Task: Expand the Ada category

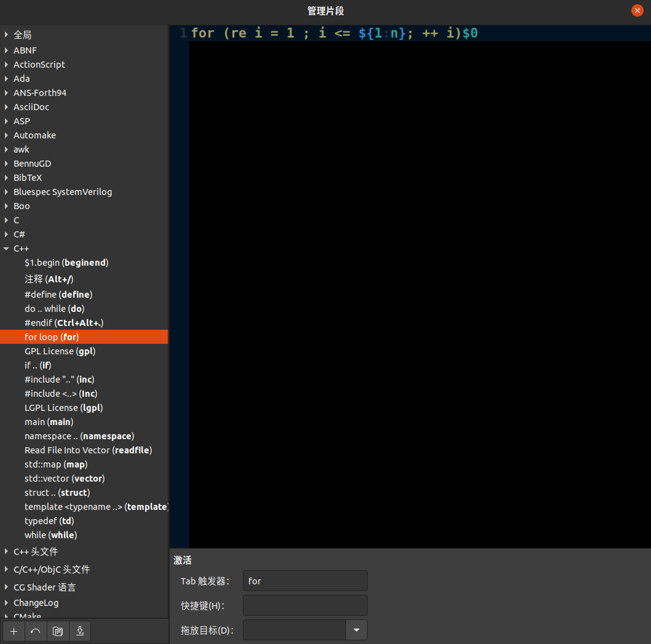Action: [6, 79]
